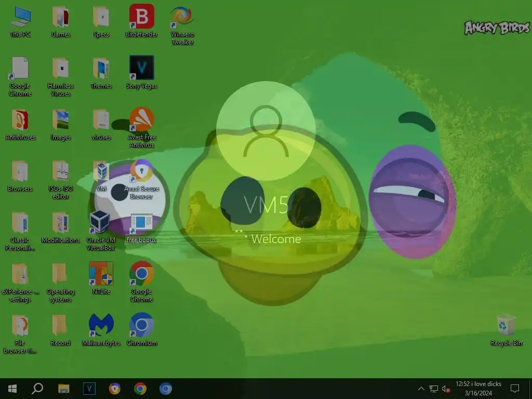Click the muted volume tray icon

[446, 389]
